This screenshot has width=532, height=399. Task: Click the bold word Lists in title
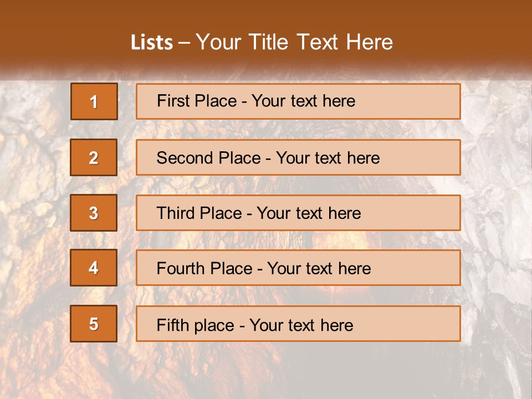(x=152, y=43)
